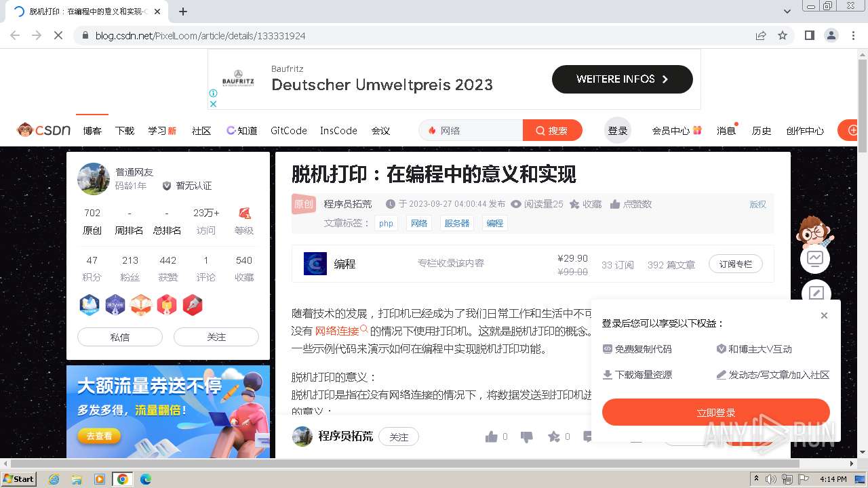
Task: Open Internet Explorer from taskbar
Action: click(x=54, y=479)
